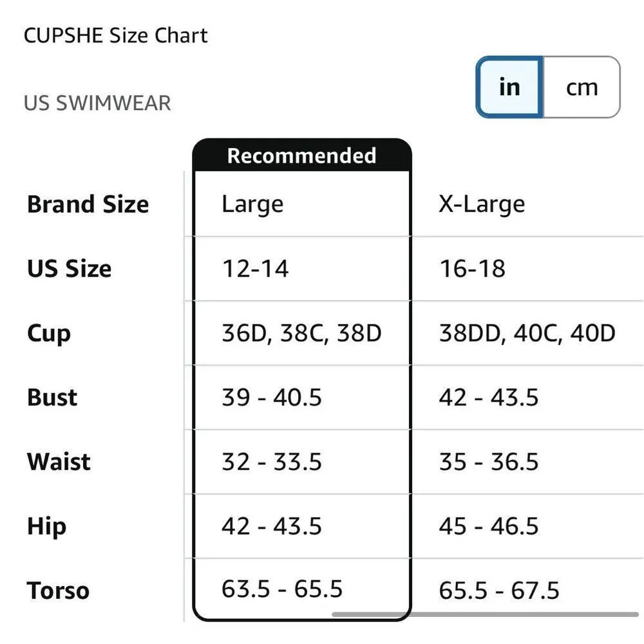Click the 65.5 - 67.5 torso value
Viewport: 644px width, 644px height.
(499, 591)
